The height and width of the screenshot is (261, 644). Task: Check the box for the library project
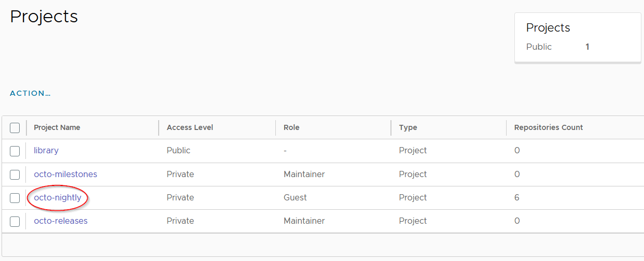(15, 151)
